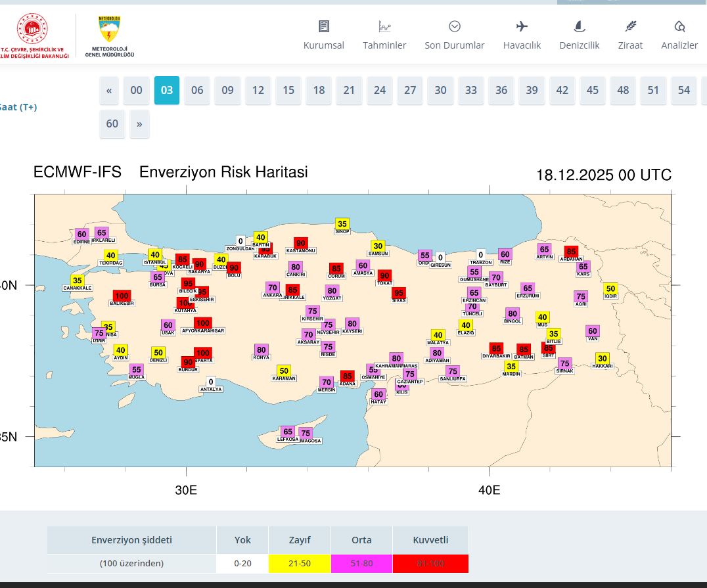The height and width of the screenshot is (588, 707).
Task: Select the Tahminler forecast chart icon
Action: tap(384, 26)
